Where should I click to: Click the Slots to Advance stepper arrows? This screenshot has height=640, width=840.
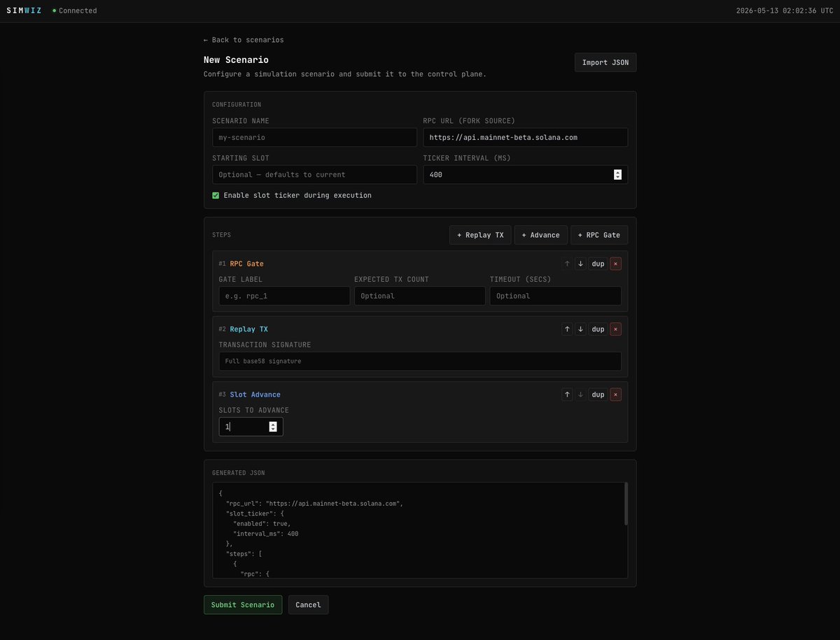(x=273, y=427)
